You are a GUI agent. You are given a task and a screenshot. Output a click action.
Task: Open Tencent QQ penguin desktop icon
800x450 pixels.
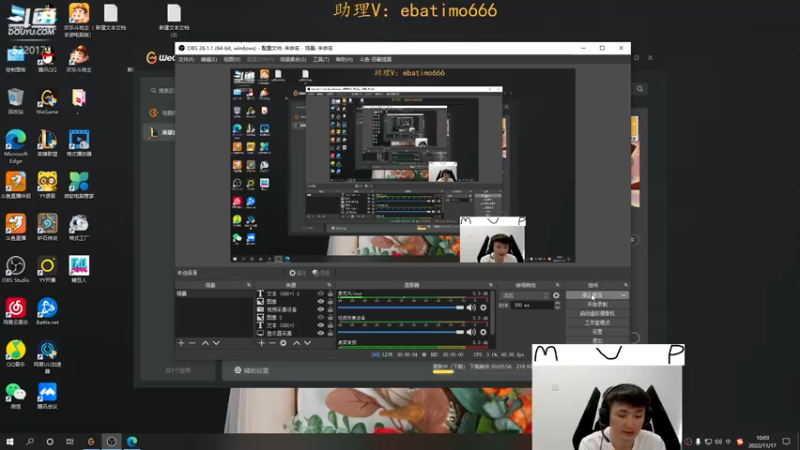tap(47, 60)
